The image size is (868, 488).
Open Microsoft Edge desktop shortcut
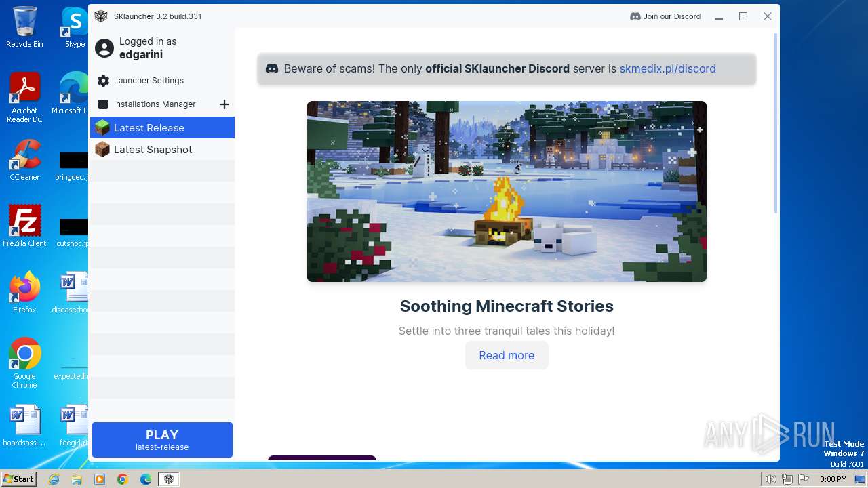click(x=71, y=94)
